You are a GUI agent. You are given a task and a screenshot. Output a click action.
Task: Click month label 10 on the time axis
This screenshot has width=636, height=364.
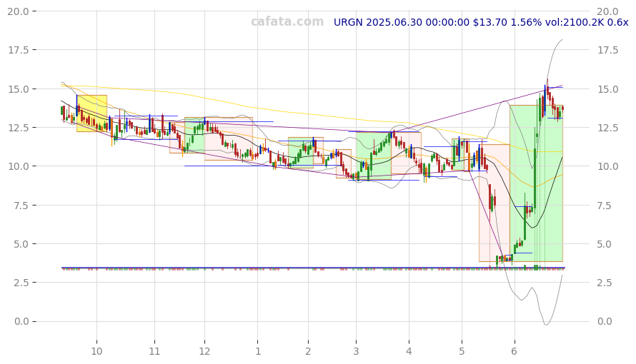(x=96, y=351)
